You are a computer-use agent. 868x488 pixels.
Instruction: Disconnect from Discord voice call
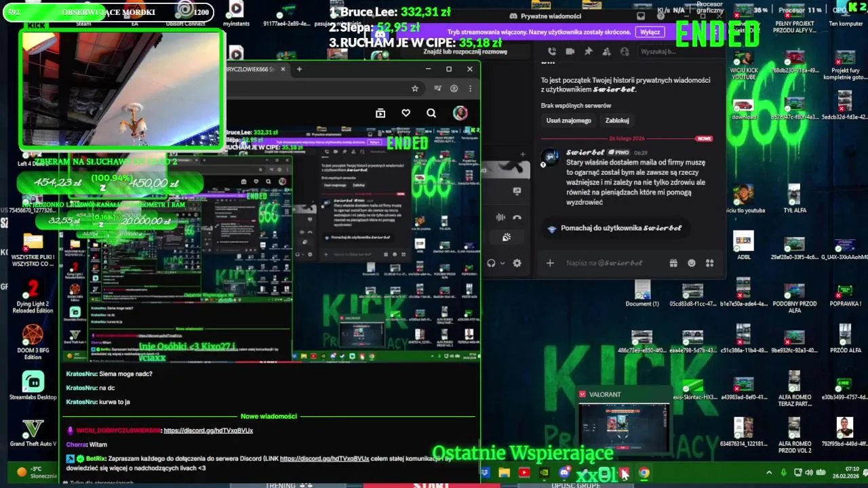click(517, 217)
